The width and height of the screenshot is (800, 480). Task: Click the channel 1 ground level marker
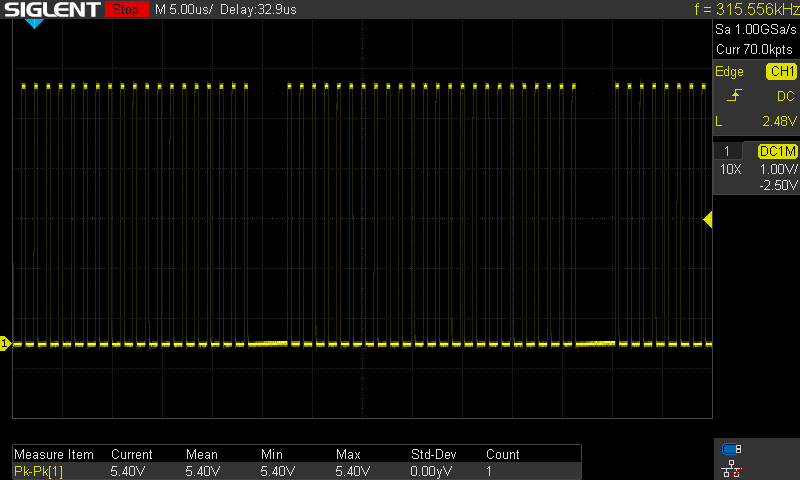(5, 343)
